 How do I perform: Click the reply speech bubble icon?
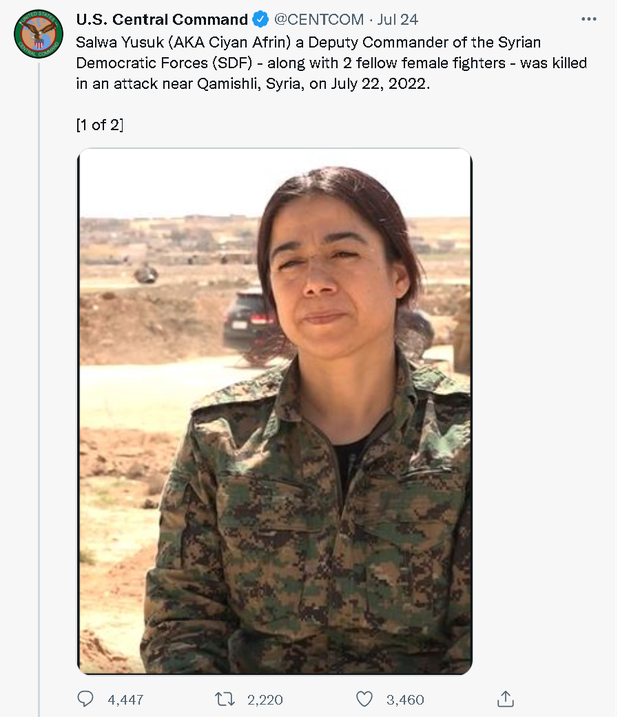[85, 699]
